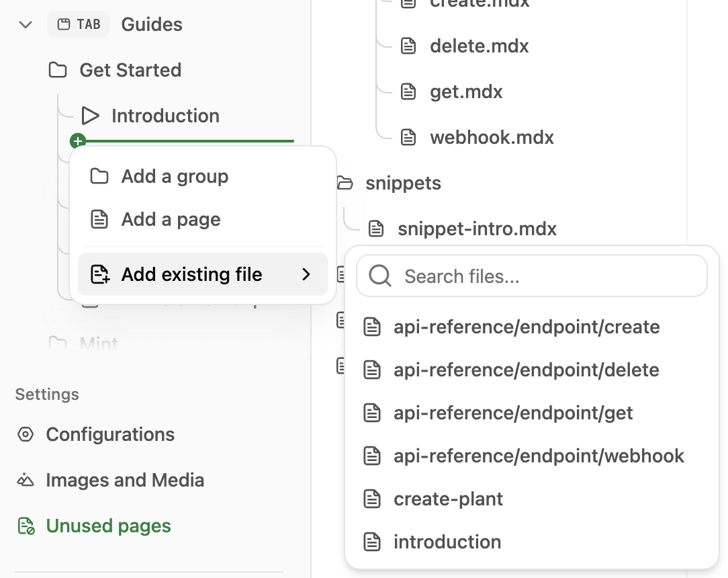Click the green plus insertion icon
Screen dimensions: 728x578
(x=78, y=141)
